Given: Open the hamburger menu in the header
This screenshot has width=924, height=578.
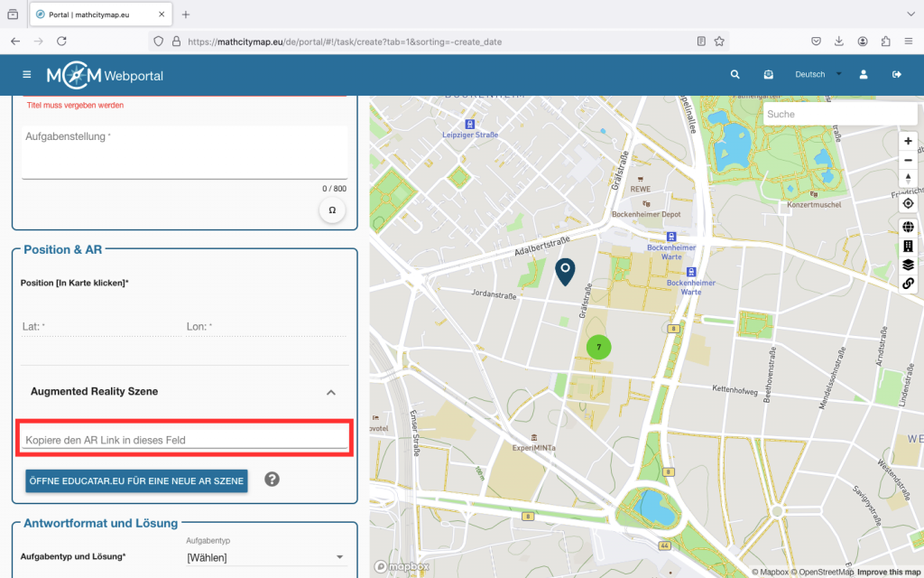Looking at the screenshot, I should tap(26, 75).
